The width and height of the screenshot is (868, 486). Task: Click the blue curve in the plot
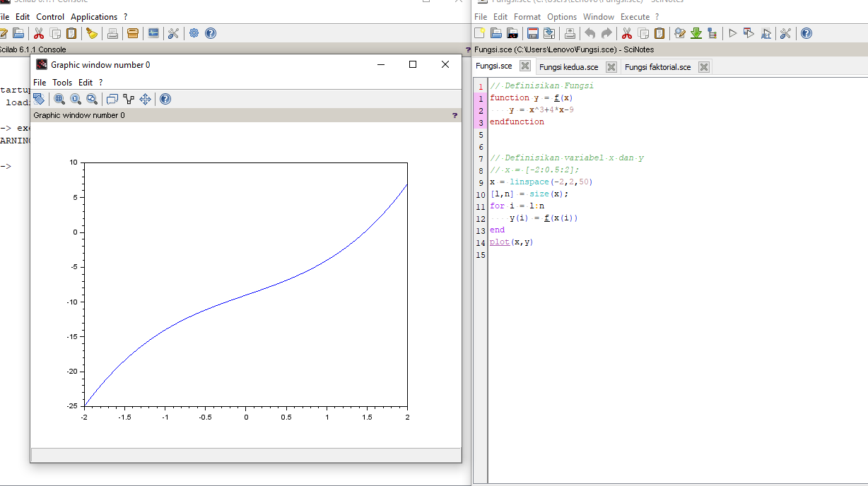[x=246, y=295]
